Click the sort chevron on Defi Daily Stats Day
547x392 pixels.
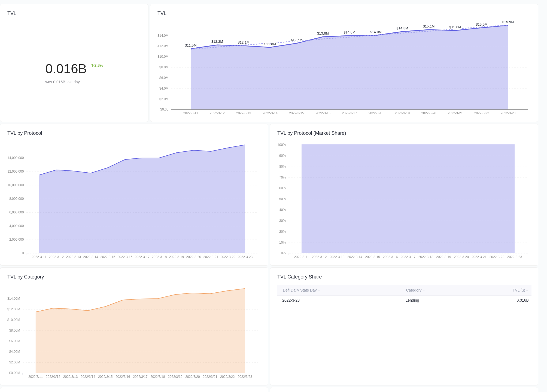click(318, 290)
